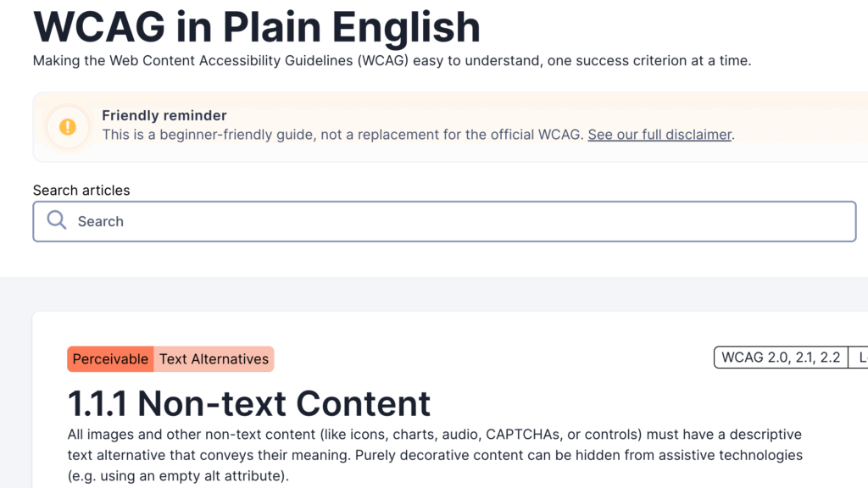The height and width of the screenshot is (488, 868).
Task: Click the magnifying glass search icon
Action: [x=57, y=220]
